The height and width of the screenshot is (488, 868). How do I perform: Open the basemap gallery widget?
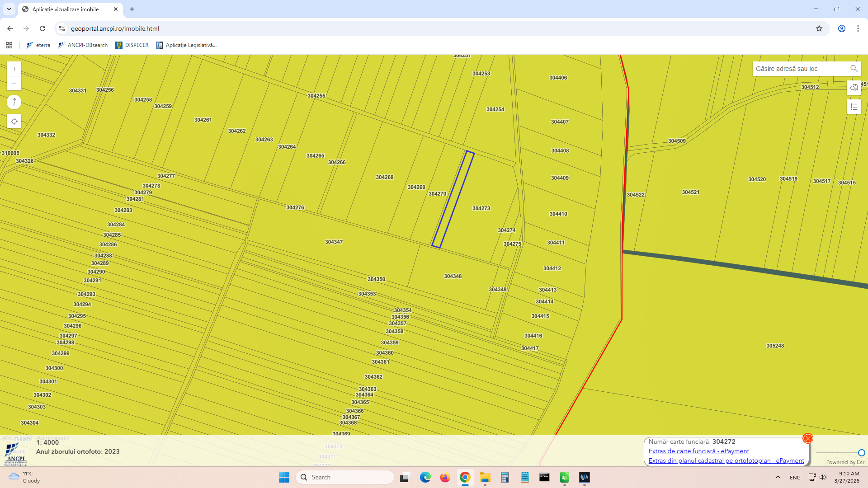coord(854,88)
